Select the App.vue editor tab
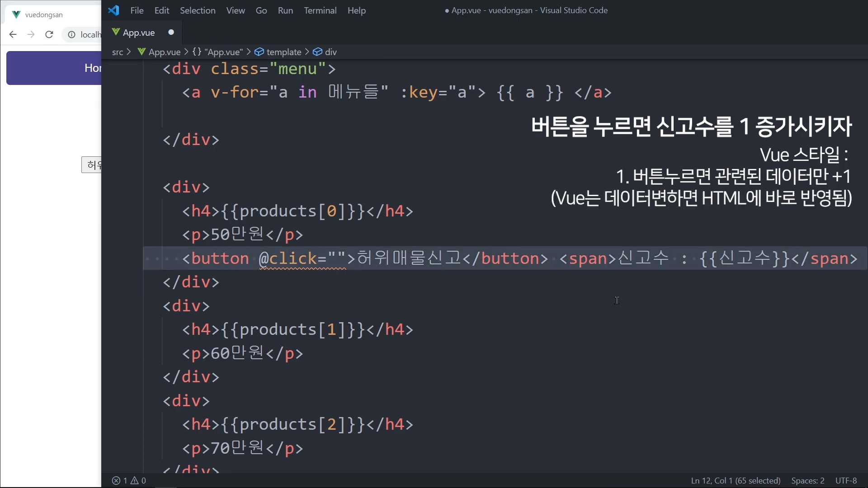Screen dimensions: 868x488 [139, 33]
